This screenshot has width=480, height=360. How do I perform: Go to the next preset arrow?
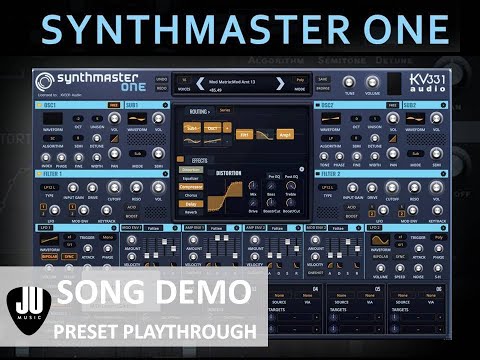[280, 84]
